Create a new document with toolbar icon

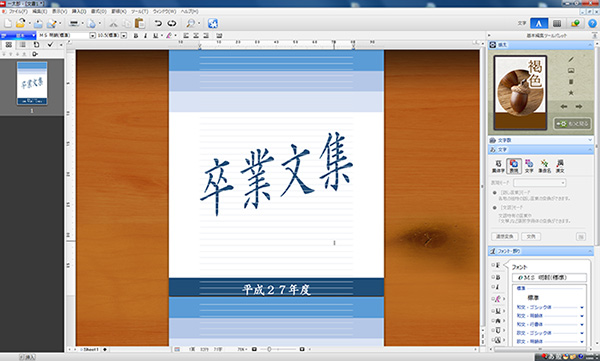8,23
